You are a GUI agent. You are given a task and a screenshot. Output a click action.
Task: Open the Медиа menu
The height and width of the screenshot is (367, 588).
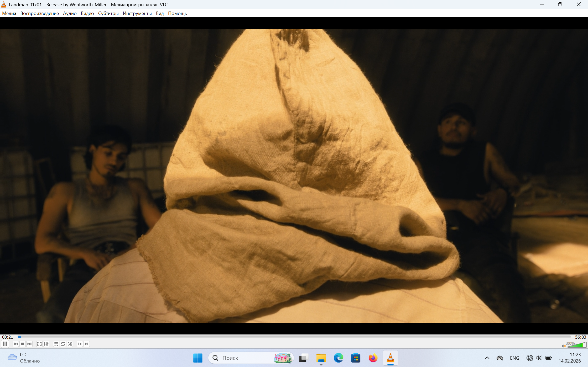(9, 13)
